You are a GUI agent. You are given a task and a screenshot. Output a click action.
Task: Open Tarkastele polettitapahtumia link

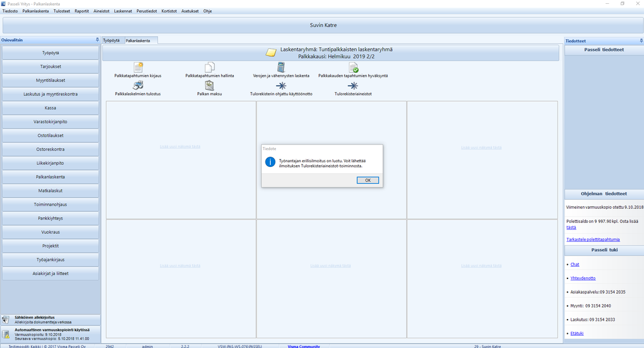point(593,239)
